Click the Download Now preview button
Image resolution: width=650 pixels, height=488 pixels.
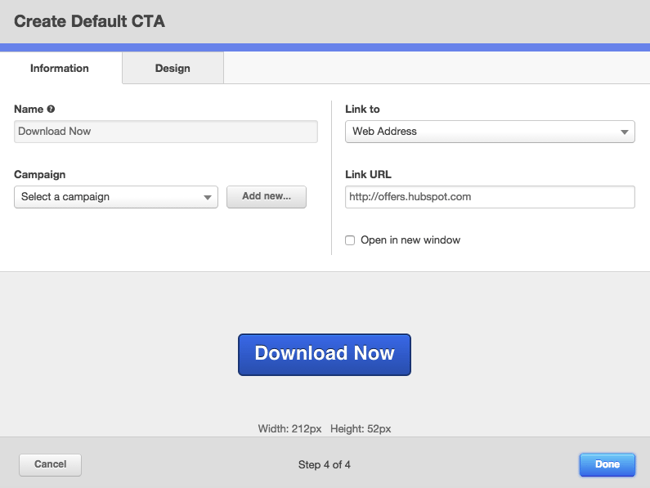tap(324, 354)
